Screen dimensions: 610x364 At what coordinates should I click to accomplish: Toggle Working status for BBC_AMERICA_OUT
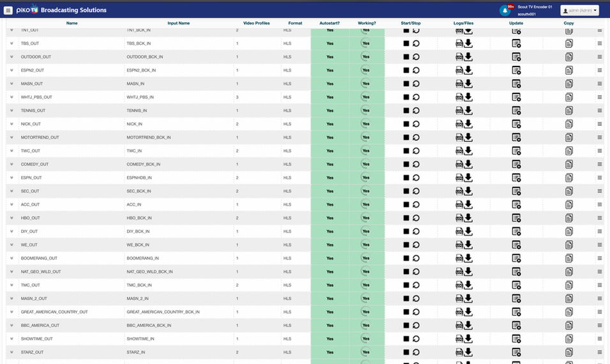point(366,325)
